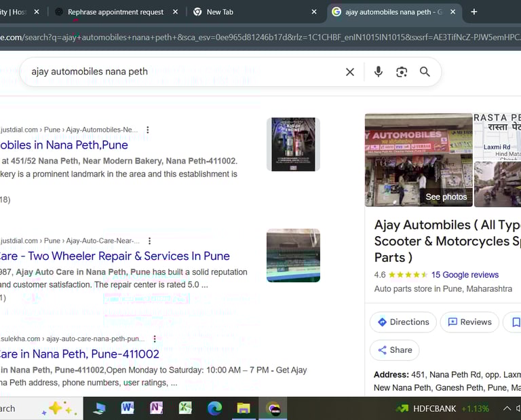The height and width of the screenshot is (420, 521).
Task: Show hidden system tray icons chevron
Action: pos(507,408)
